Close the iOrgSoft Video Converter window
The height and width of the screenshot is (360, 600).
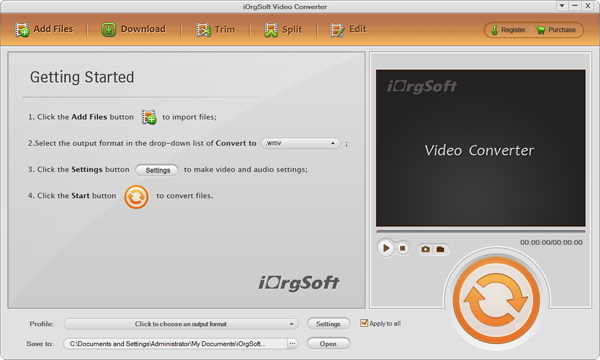[587, 6]
